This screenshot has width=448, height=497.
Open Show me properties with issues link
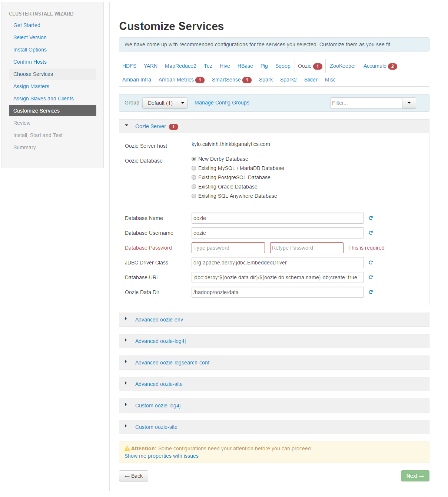(x=162, y=456)
